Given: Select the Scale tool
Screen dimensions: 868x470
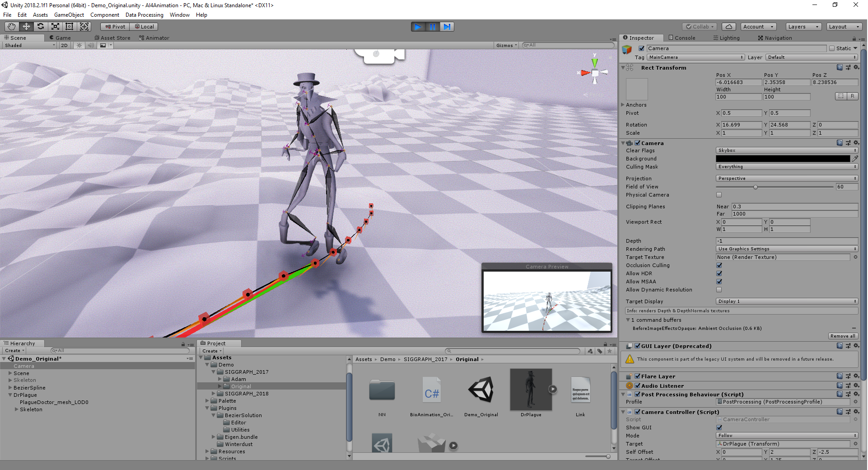Looking at the screenshot, I should 55,27.
